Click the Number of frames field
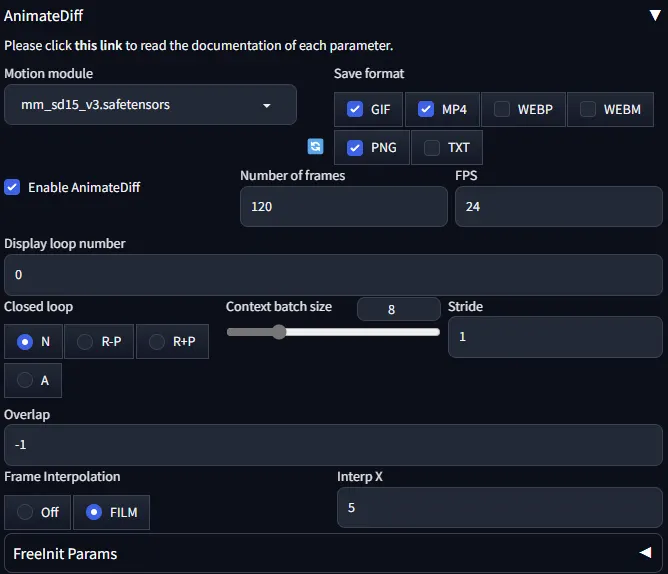 [343, 207]
